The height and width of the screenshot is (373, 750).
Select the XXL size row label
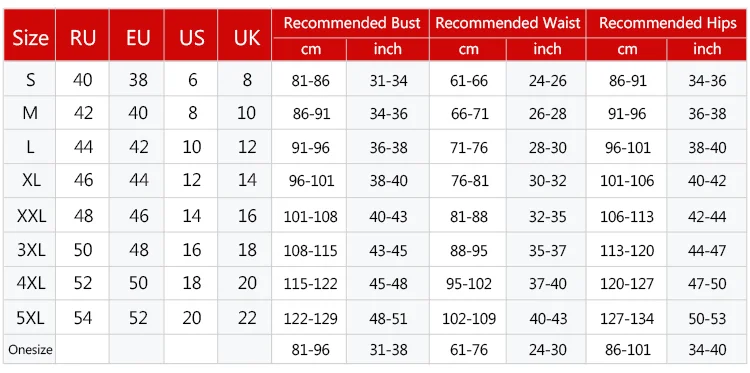coord(30,216)
